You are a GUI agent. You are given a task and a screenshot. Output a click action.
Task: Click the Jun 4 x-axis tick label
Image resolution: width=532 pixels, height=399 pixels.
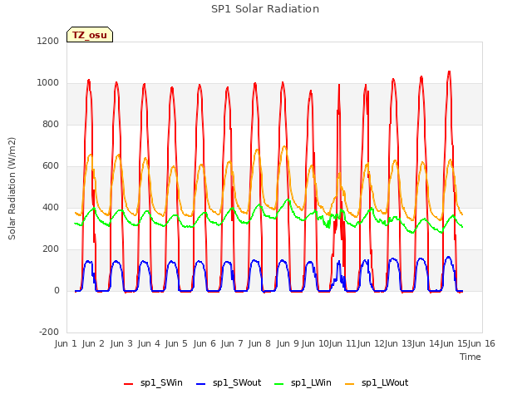149,343
